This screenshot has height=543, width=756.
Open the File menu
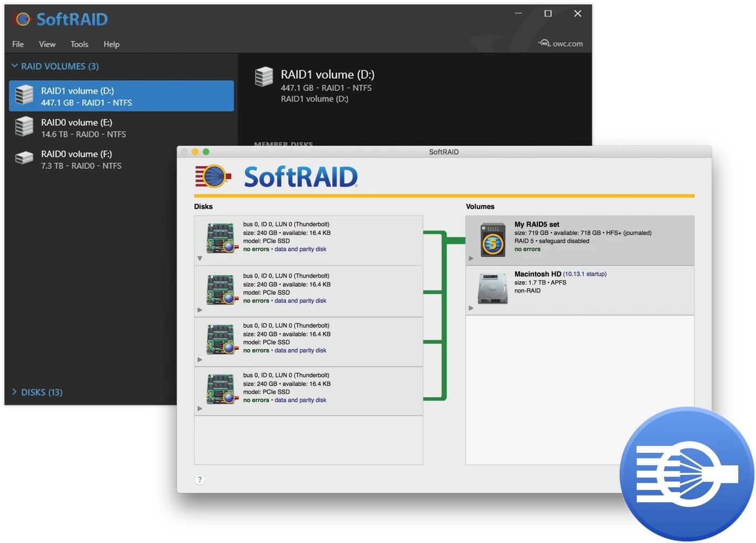(18, 44)
